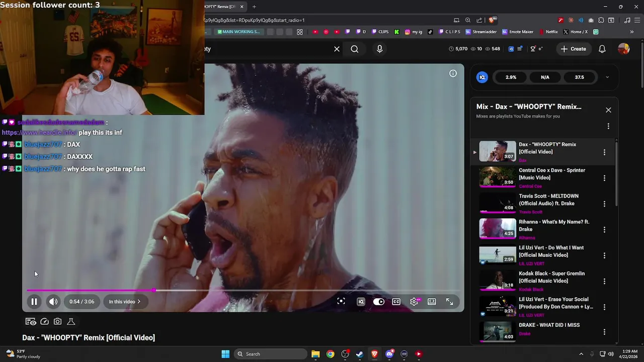644x362 pixels.
Task: Close the WHOOPTY Remix browser tab
Action: pyautogui.click(x=242, y=7)
